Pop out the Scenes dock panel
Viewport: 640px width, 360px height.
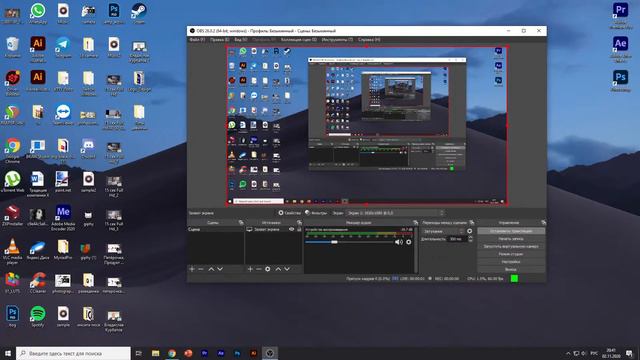[241, 222]
